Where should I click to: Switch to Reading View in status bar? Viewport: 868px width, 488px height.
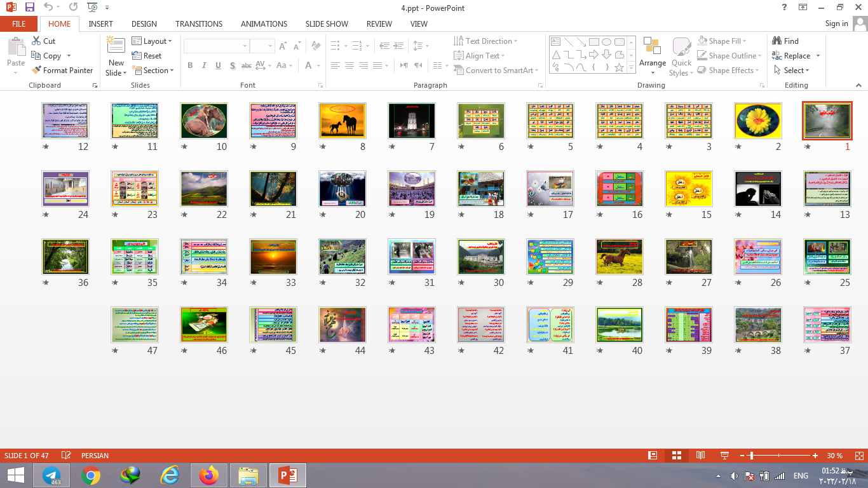(700, 456)
